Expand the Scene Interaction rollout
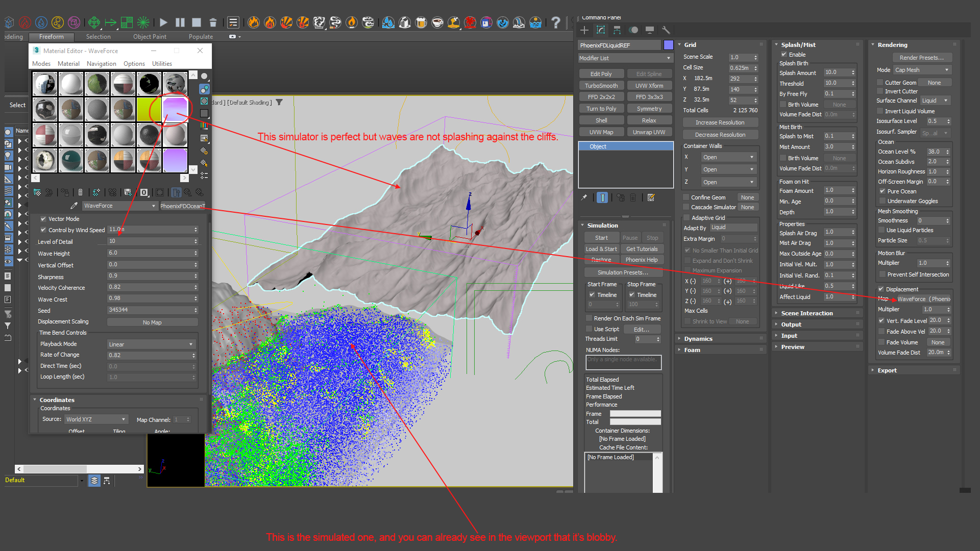Image resolution: width=980 pixels, height=551 pixels. 806,313
